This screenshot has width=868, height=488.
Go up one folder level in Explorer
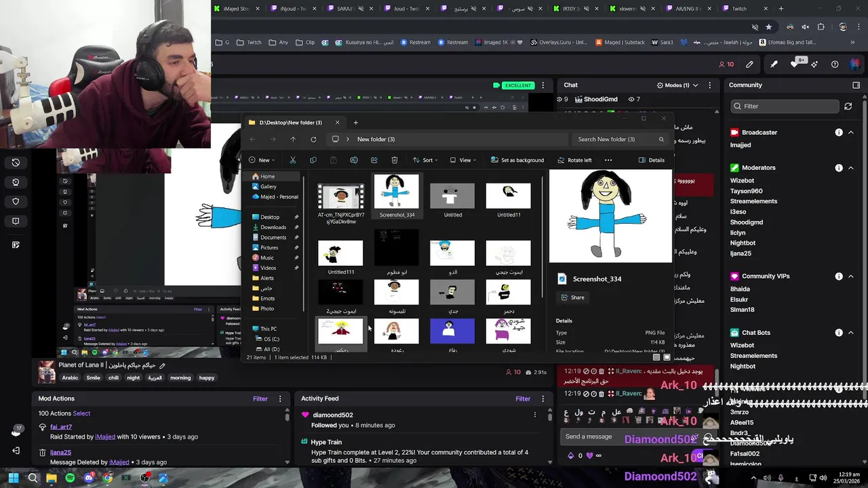(293, 139)
